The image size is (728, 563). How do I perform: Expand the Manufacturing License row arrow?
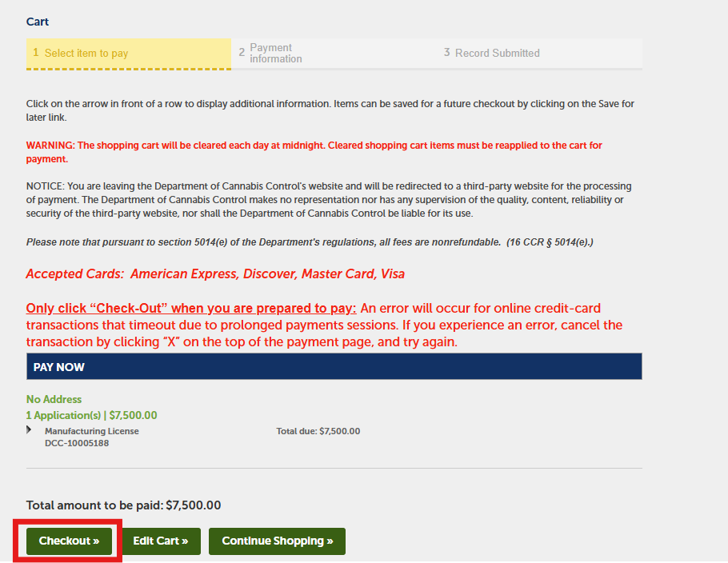click(x=29, y=429)
